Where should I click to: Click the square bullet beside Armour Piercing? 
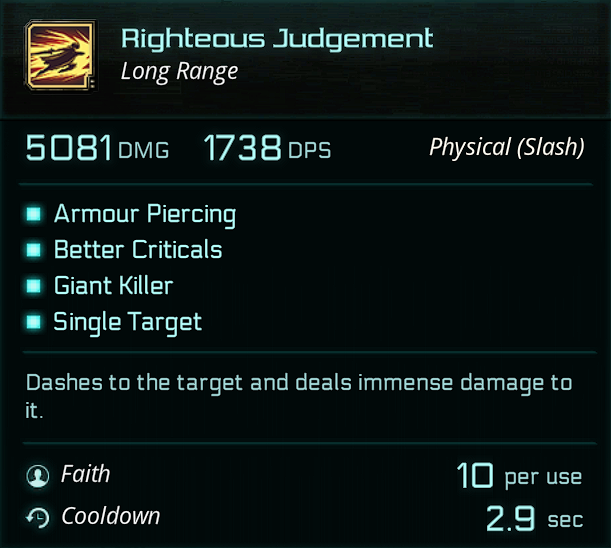click(x=35, y=214)
